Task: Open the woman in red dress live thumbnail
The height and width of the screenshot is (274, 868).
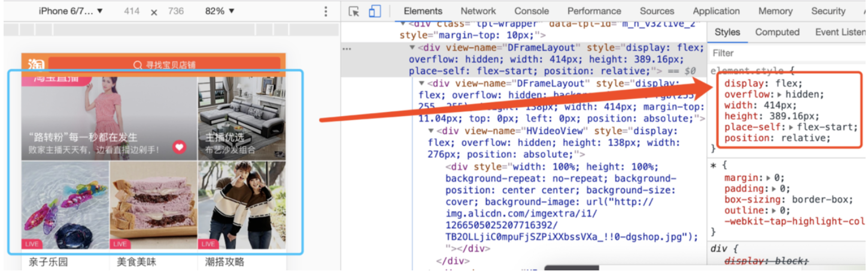Action: [110, 118]
